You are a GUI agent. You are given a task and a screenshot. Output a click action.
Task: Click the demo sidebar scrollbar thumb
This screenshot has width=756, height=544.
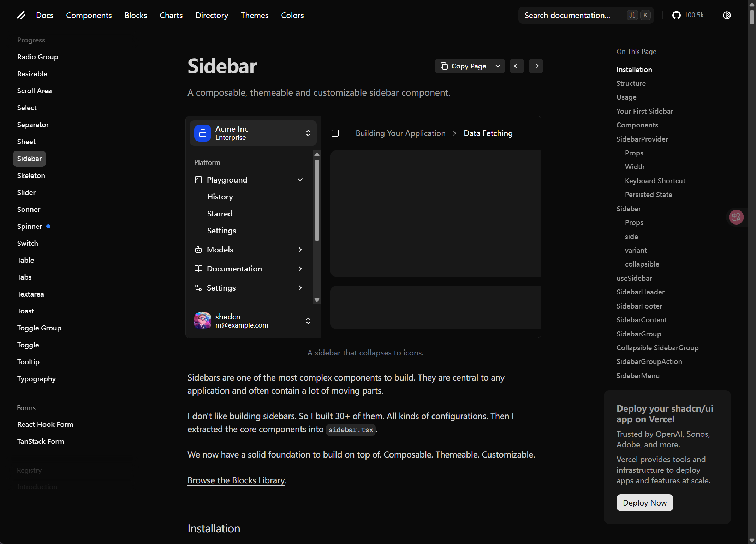point(317,201)
